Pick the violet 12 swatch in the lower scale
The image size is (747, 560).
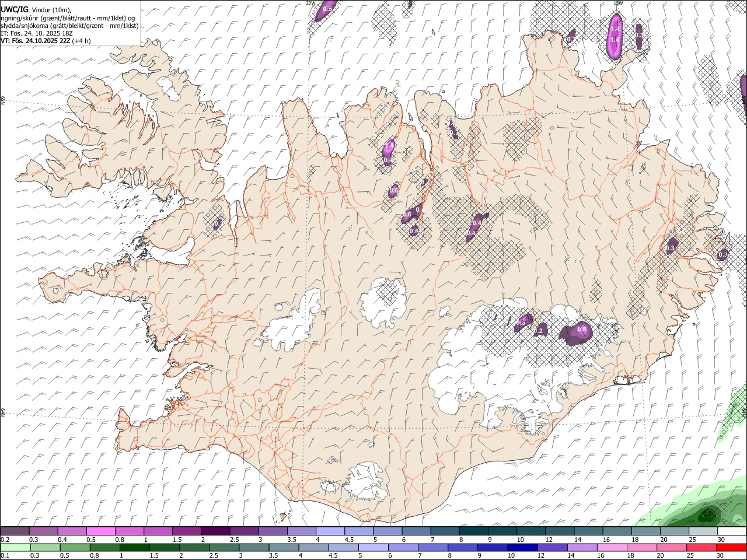552,547
